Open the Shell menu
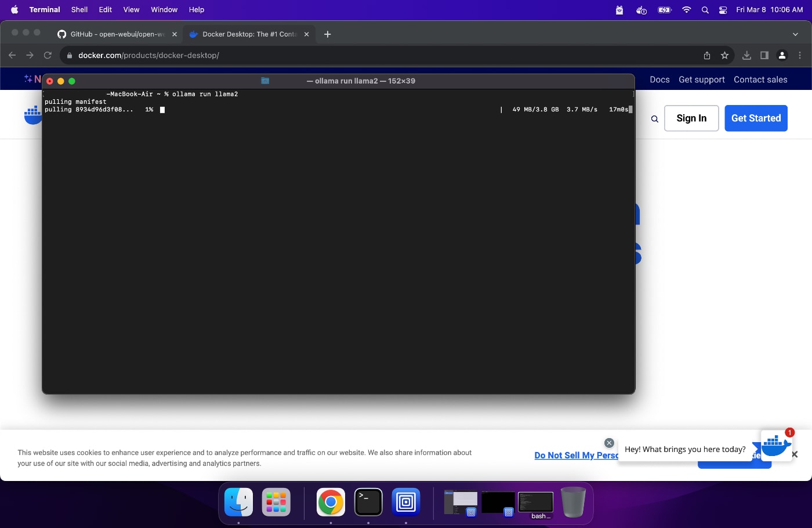Image resolution: width=812 pixels, height=528 pixels. [79, 9]
